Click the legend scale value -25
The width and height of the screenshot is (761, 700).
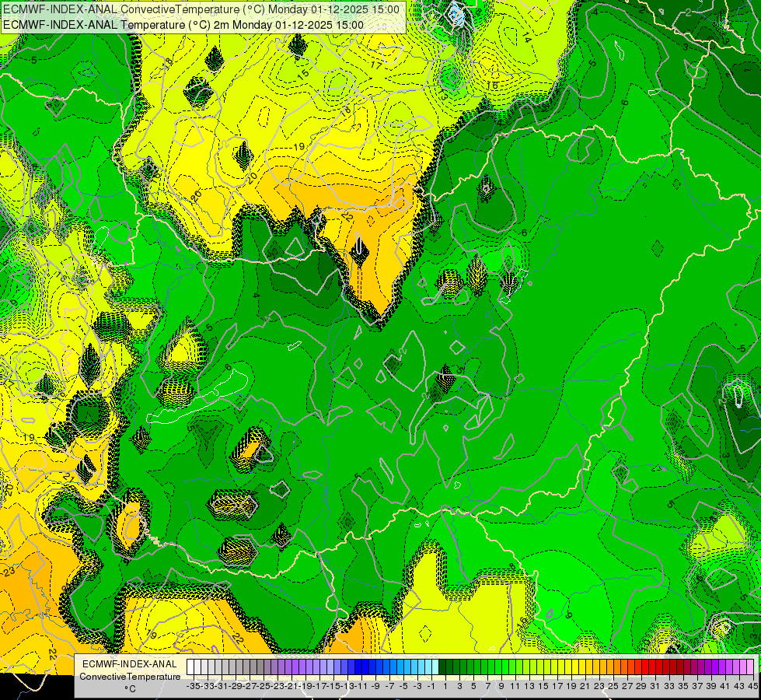[x=264, y=687]
